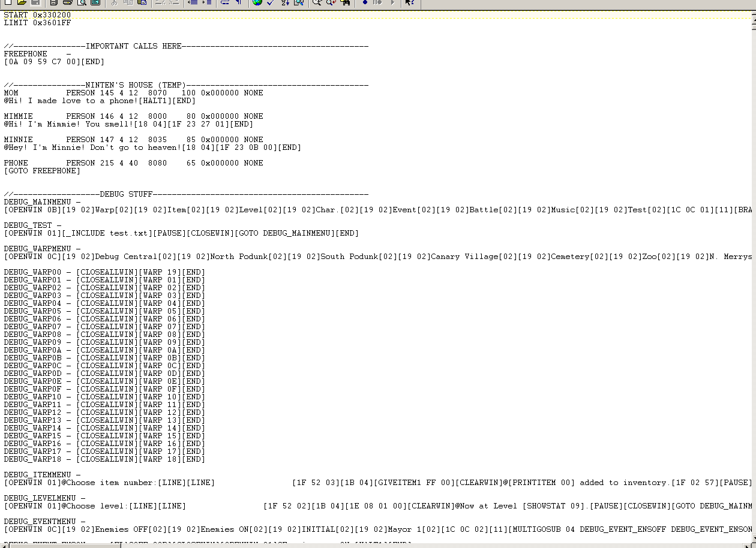Start recording a macro with the dot icon
Viewport: 756px width, 548px height.
pos(364,2)
